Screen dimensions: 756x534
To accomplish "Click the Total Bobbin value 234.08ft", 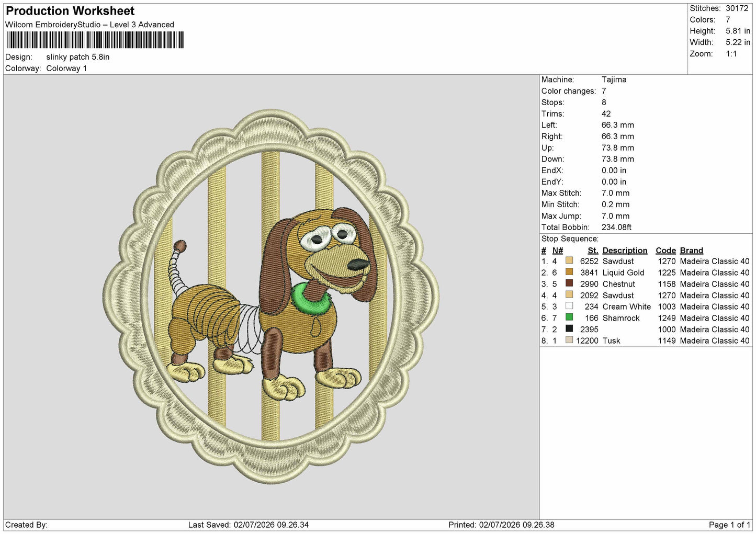I will click(616, 228).
